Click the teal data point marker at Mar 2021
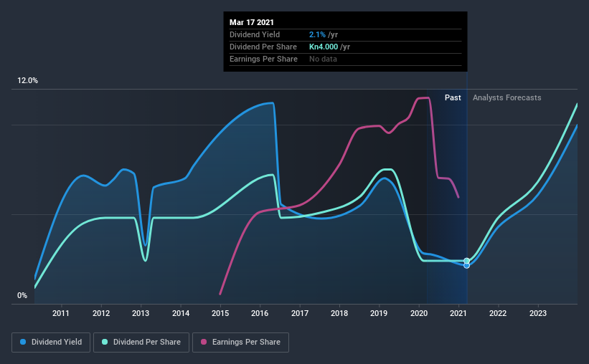Screen dimensions: 589x364 tap(466, 261)
